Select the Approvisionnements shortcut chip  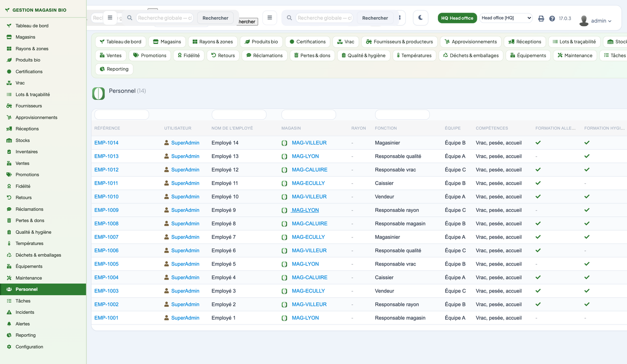pyautogui.click(x=470, y=42)
